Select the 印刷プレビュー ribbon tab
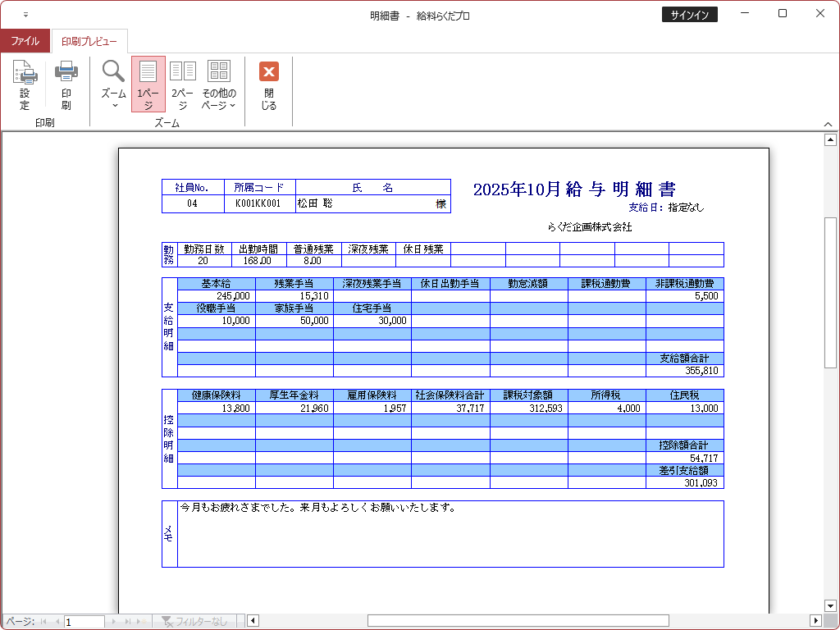Screen dimensions: 840x630 89,41
